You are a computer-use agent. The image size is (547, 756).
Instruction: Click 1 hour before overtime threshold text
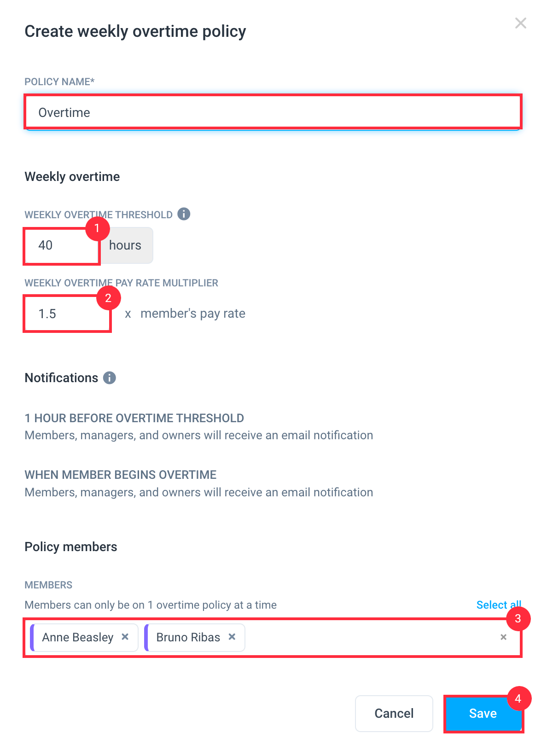[134, 418]
